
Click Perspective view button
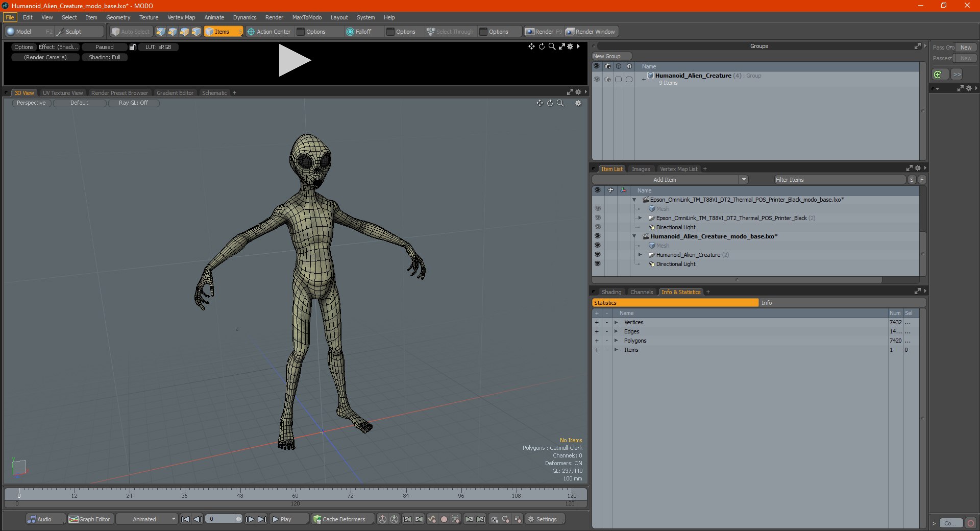click(x=31, y=103)
